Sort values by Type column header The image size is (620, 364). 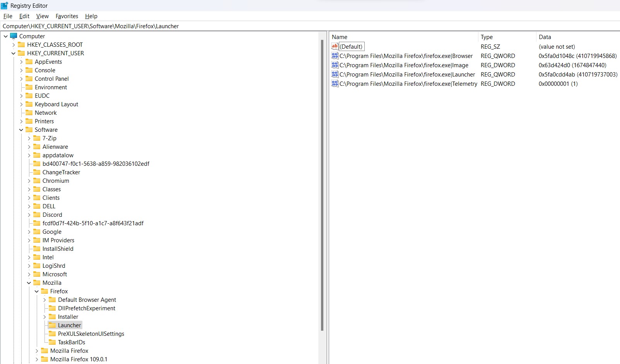pos(507,37)
